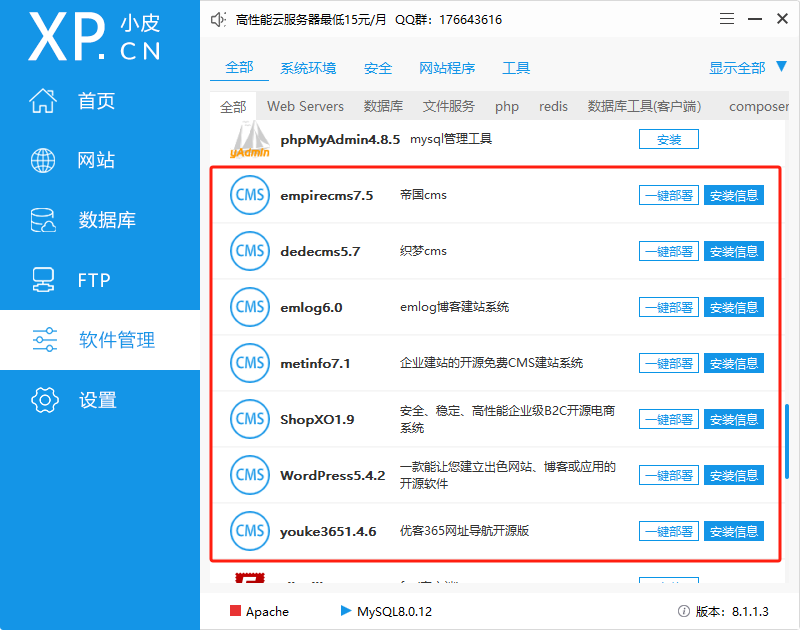Screen dimensions: 800x630
Task: Filter by composer sub-tab
Action: [759, 107]
